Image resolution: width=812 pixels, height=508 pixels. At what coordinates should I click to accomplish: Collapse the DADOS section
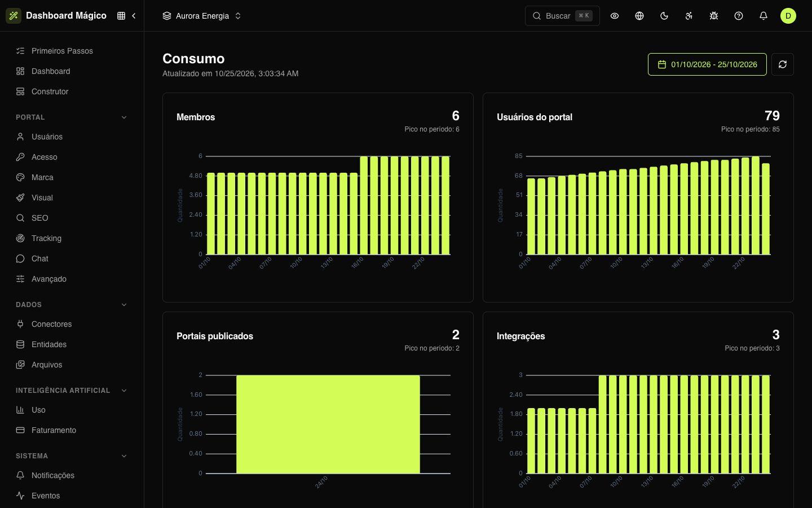point(72,305)
